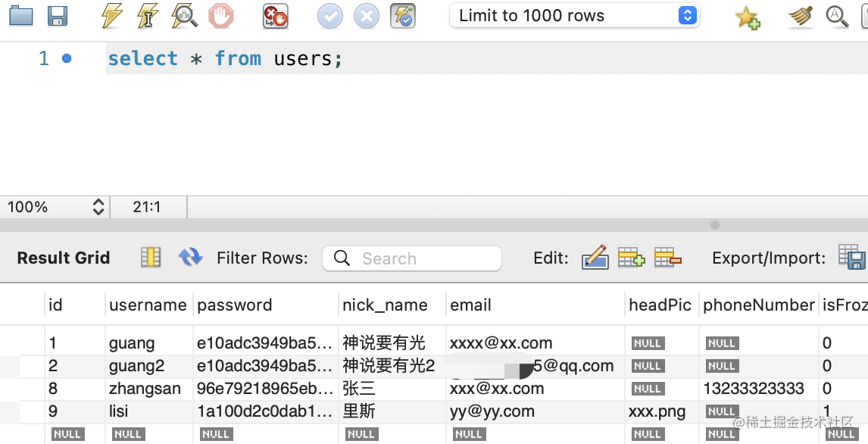Commit the transaction with the checkmark button

pos(329,16)
